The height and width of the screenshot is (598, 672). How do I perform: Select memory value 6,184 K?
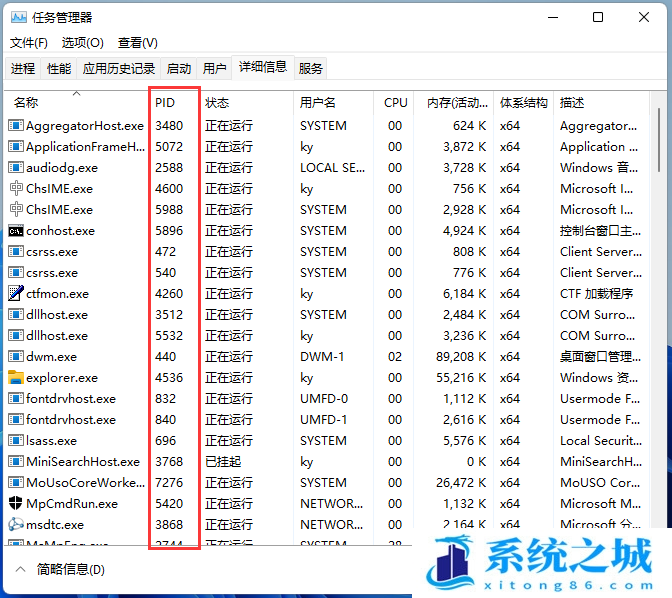465,294
